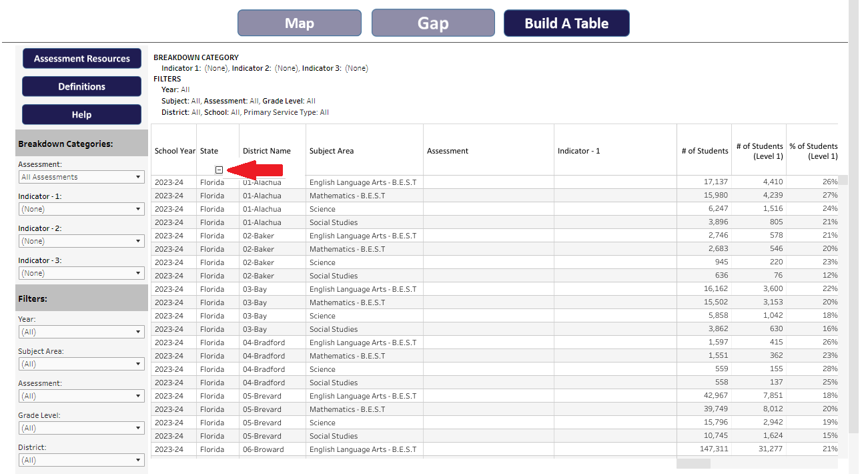Expand the Indicator - 3 dropdown
This screenshot has width=868, height=474.
(81, 273)
